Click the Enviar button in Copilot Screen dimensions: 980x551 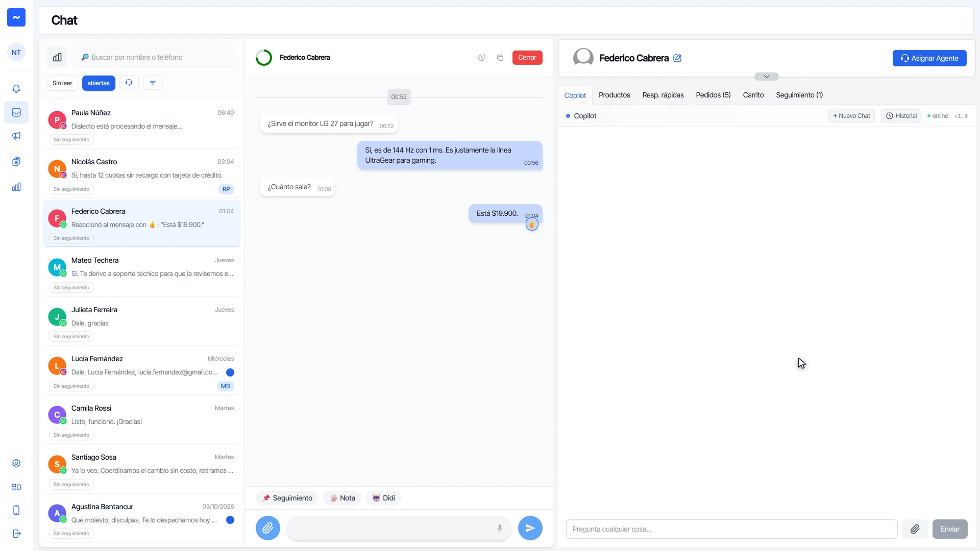pos(950,529)
